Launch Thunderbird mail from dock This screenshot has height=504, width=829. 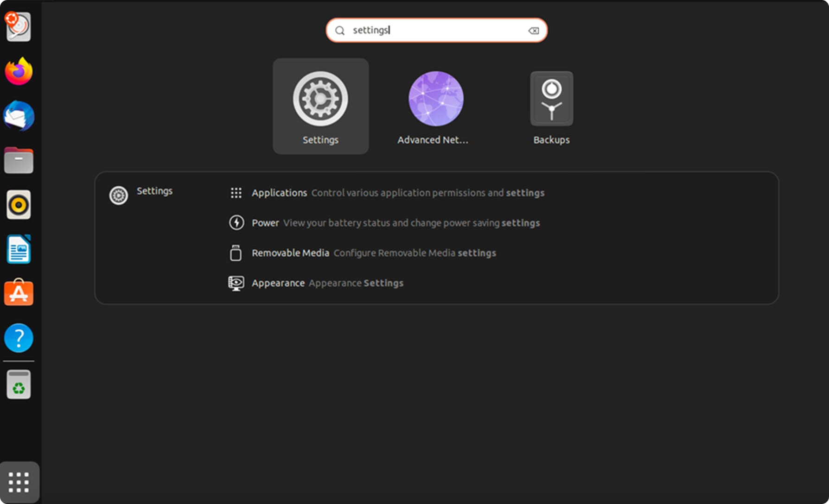pos(19,116)
